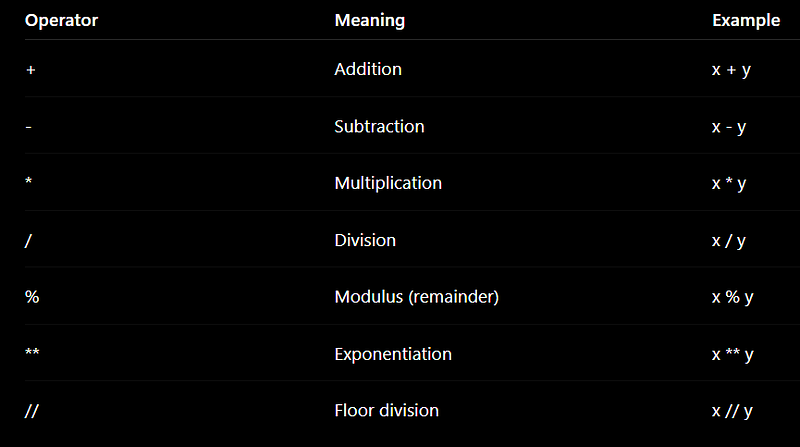Viewport: 800px width, 447px height.
Task: Select the double slash operator
Action: (32, 411)
